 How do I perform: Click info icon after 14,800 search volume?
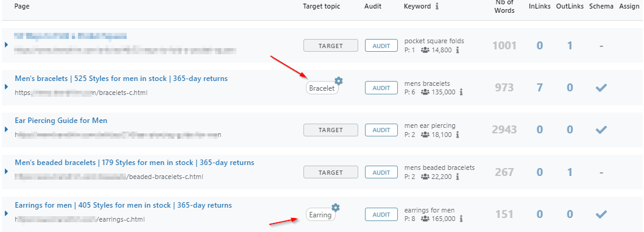[x=458, y=50]
